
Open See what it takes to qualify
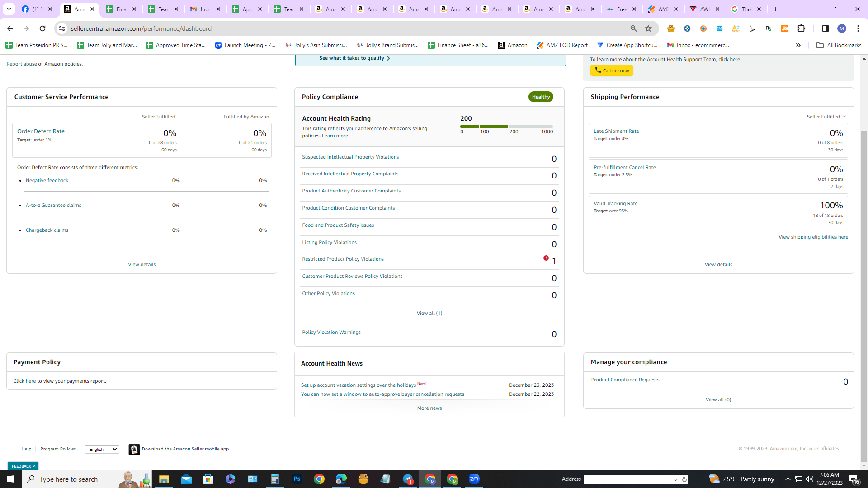[354, 58]
